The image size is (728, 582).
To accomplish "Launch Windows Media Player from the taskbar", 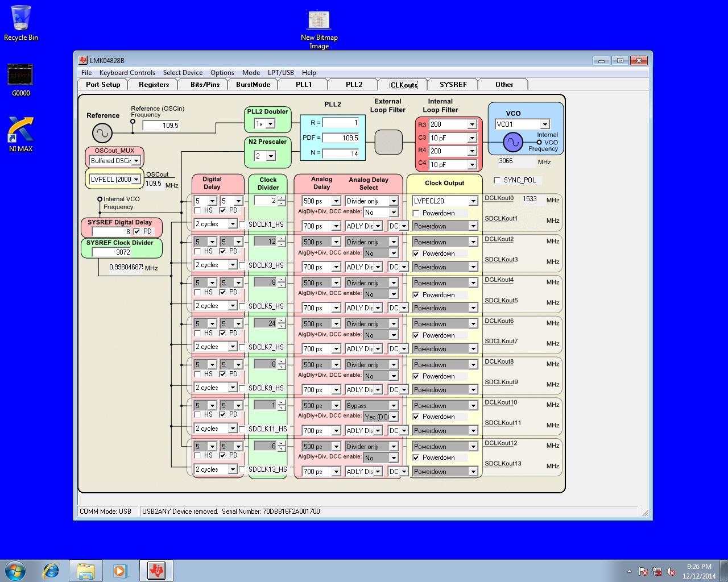I will pos(120,571).
